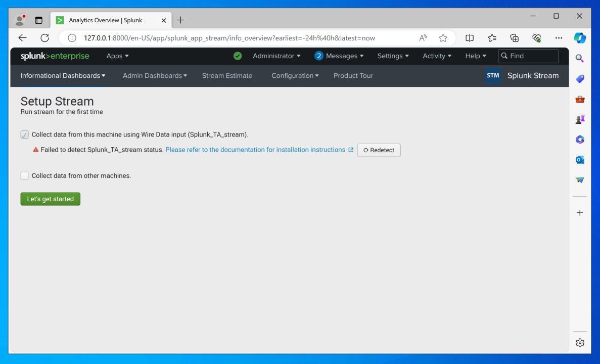Close the Analytics Overview tab

(x=164, y=21)
